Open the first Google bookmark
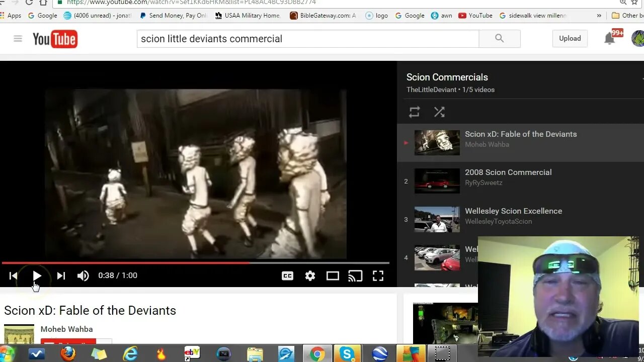 [x=42, y=16]
